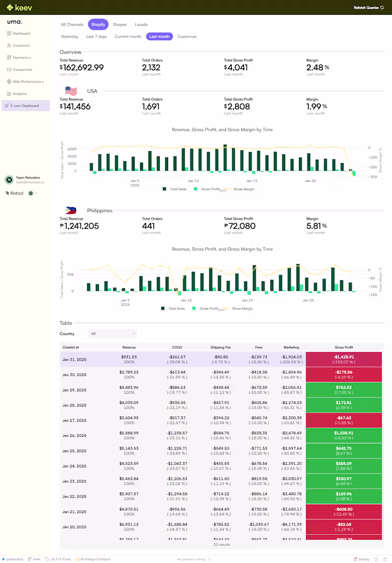Toggle Gross Profit legend in Philippines chart
392x563 pixels.
pos(205,308)
